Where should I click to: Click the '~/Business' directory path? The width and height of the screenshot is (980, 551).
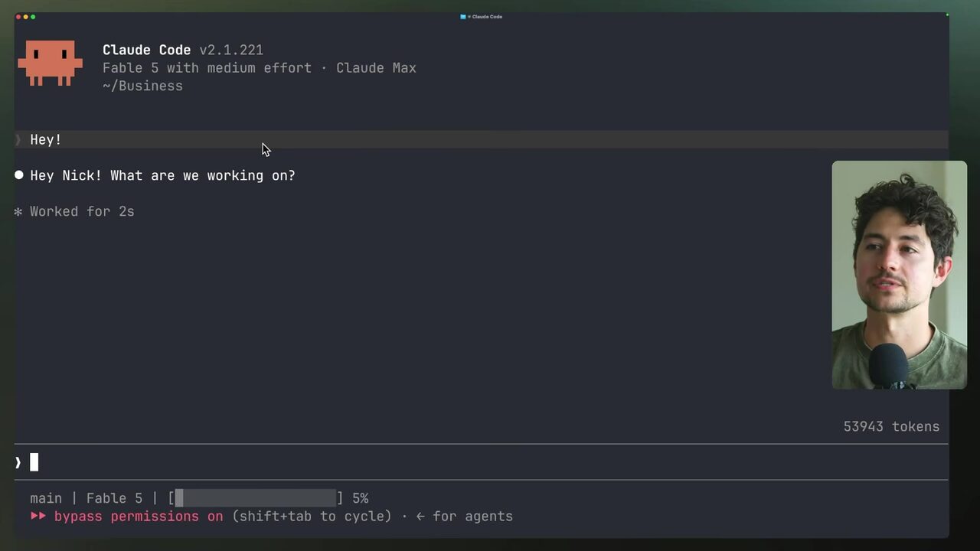pyautogui.click(x=142, y=86)
